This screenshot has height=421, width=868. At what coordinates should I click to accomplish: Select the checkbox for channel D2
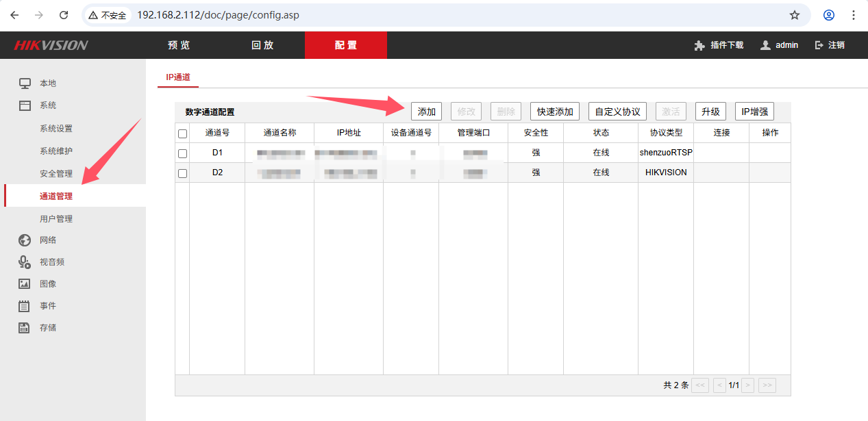[182, 173]
